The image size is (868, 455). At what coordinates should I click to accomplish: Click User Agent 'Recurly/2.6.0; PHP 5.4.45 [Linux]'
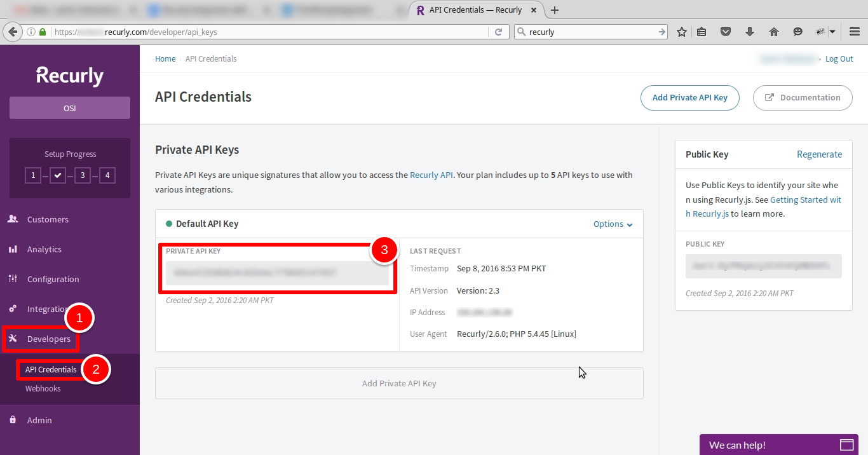pyautogui.click(x=517, y=334)
